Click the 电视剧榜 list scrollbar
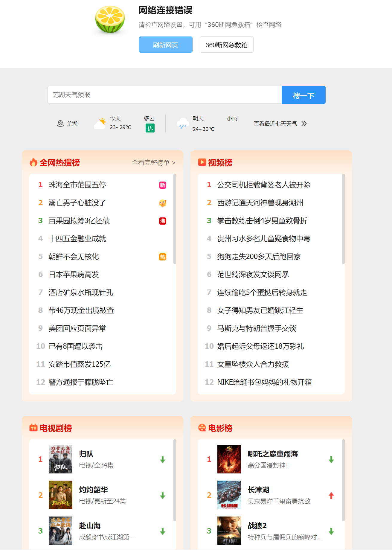 click(175, 480)
